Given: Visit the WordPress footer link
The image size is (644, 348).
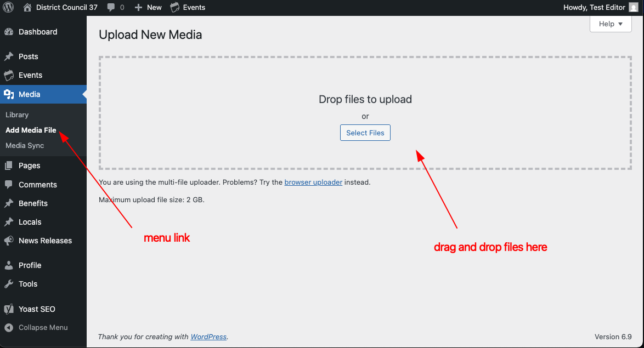Looking at the screenshot, I should coord(208,336).
